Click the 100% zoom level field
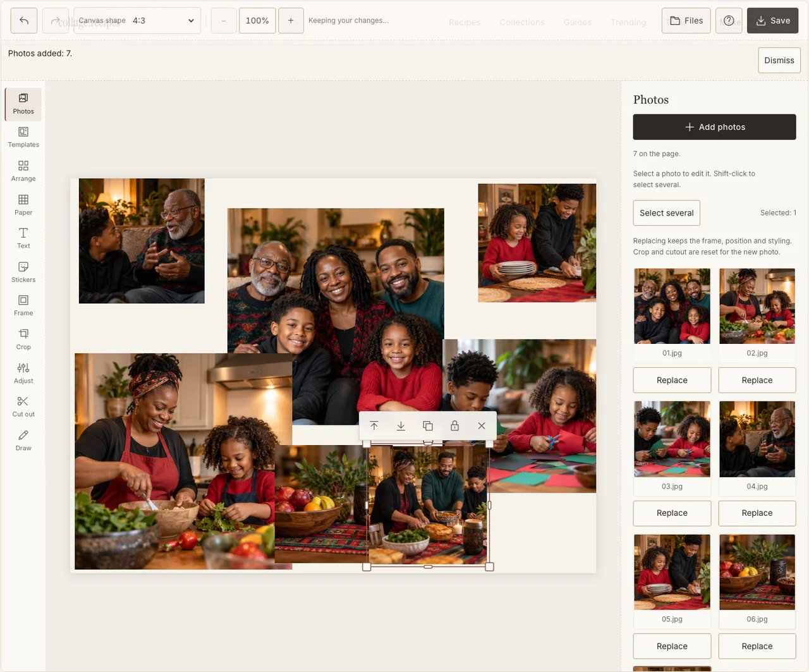Viewport: 809px width, 672px height. pos(257,21)
